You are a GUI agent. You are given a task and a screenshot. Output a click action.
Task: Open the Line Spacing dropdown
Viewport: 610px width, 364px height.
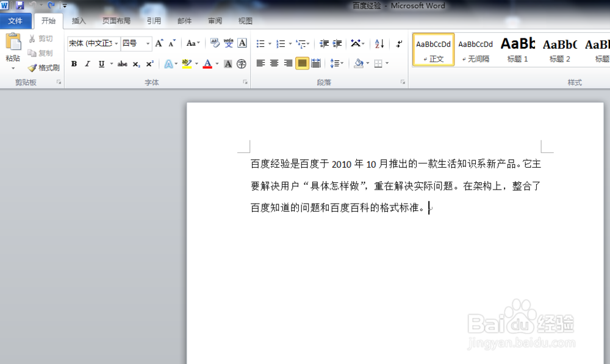[337, 63]
